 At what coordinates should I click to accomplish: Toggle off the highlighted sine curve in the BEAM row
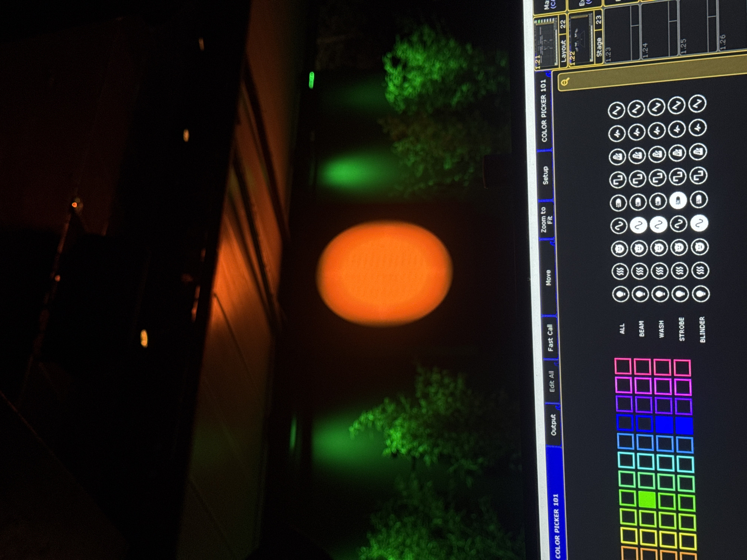639,225
